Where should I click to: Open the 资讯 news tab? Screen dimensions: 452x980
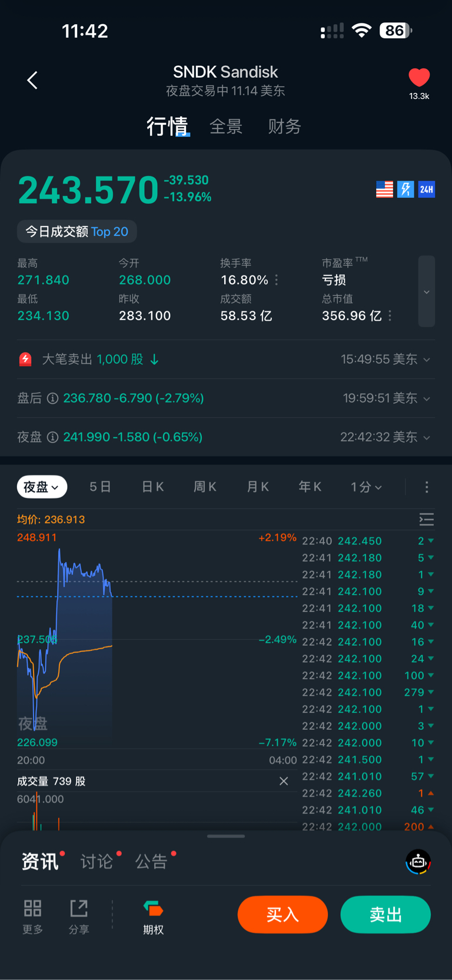(40, 862)
